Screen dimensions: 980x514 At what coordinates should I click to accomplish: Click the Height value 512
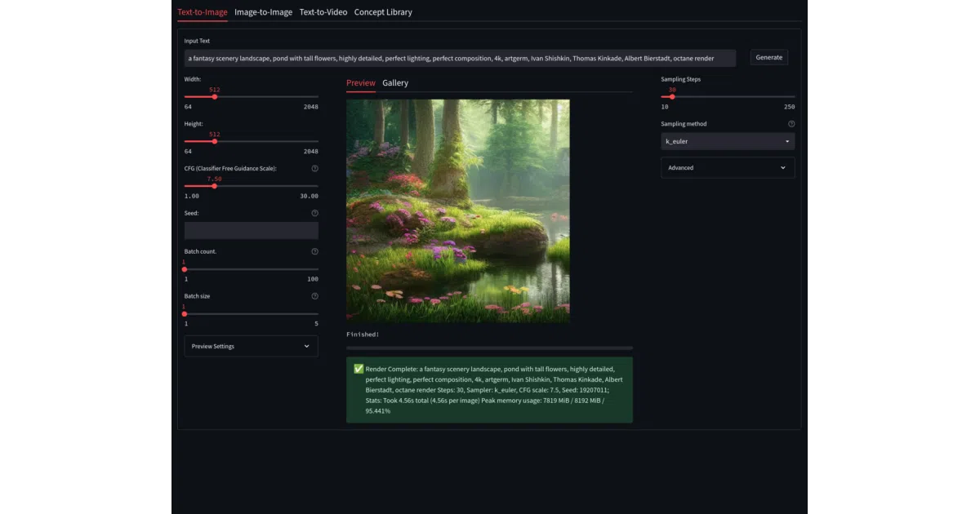point(215,134)
